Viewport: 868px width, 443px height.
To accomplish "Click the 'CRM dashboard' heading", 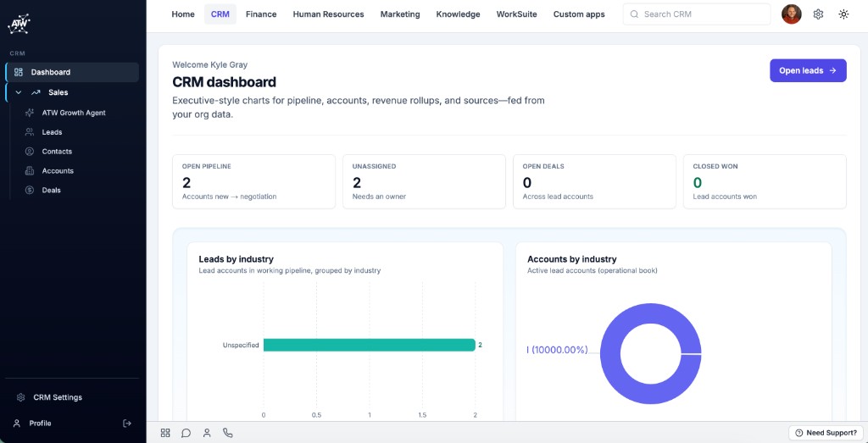I will [x=224, y=82].
